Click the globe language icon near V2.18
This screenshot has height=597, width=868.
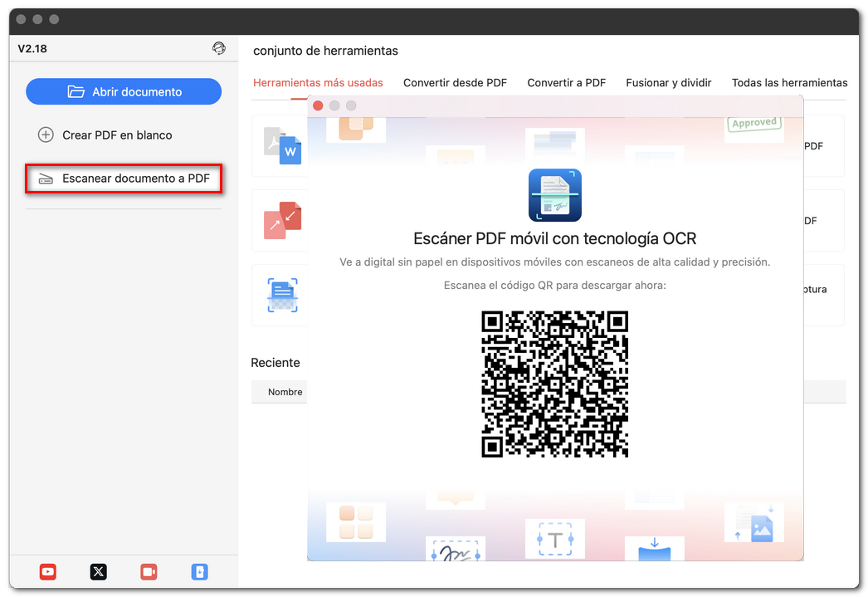[219, 48]
